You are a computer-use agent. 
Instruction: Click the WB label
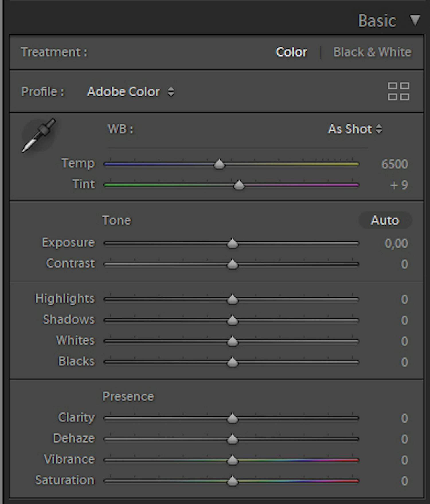pos(121,129)
